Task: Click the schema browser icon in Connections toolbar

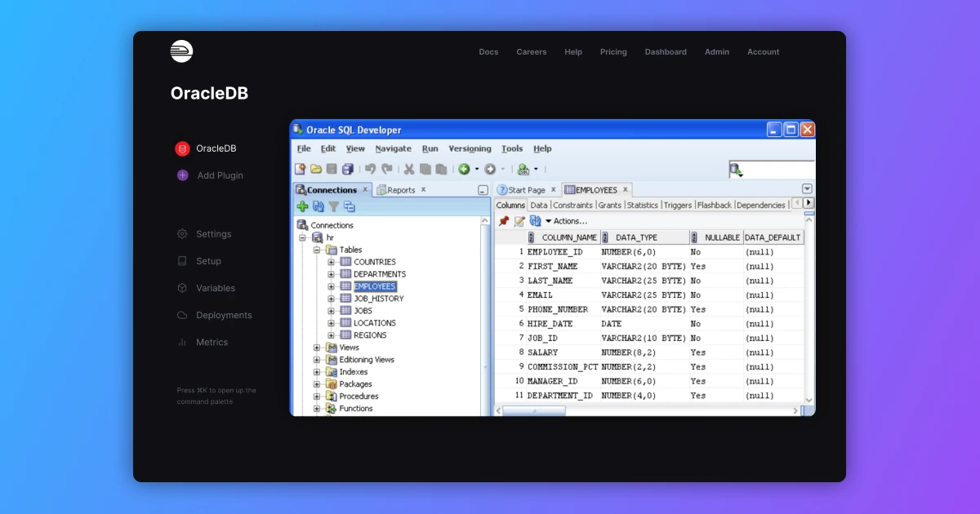Action: coord(350,206)
